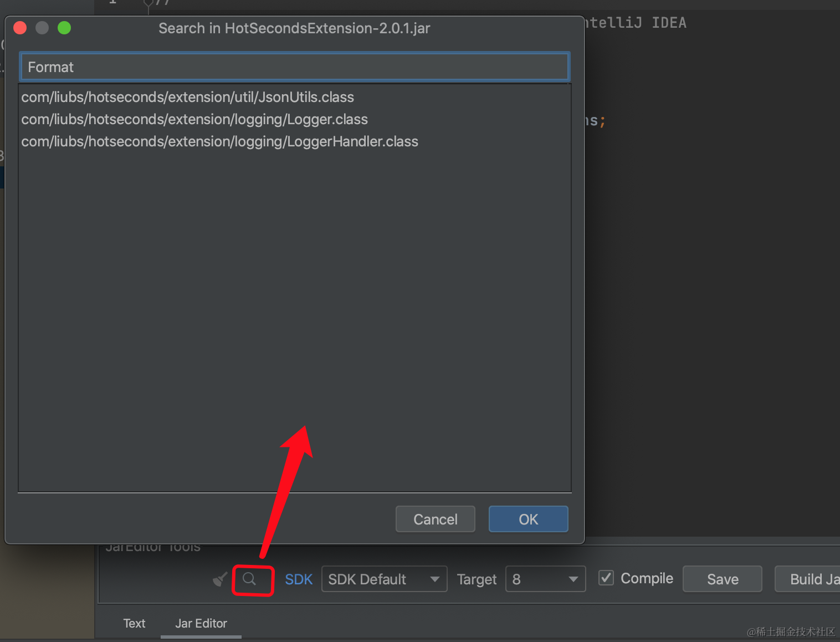
Task: Switch to the Text tab
Action: [134, 623]
